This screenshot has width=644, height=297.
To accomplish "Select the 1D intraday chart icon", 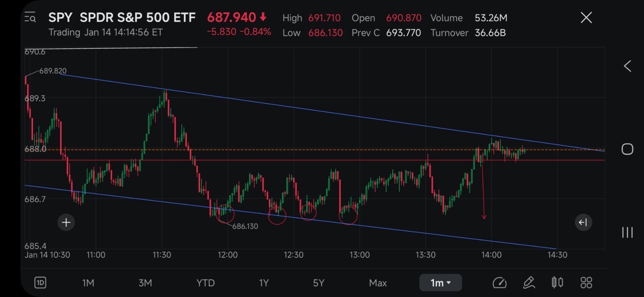I will pyautogui.click(x=40, y=283).
